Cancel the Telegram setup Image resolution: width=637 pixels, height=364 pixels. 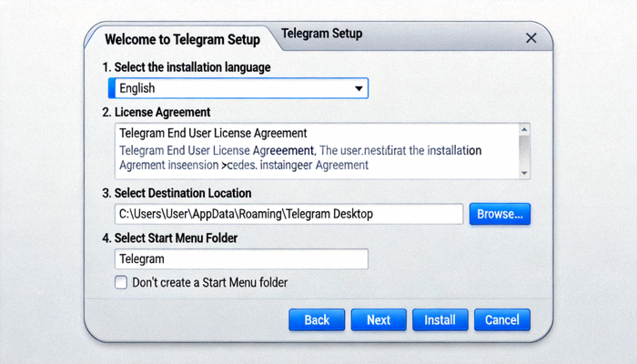pyautogui.click(x=502, y=319)
